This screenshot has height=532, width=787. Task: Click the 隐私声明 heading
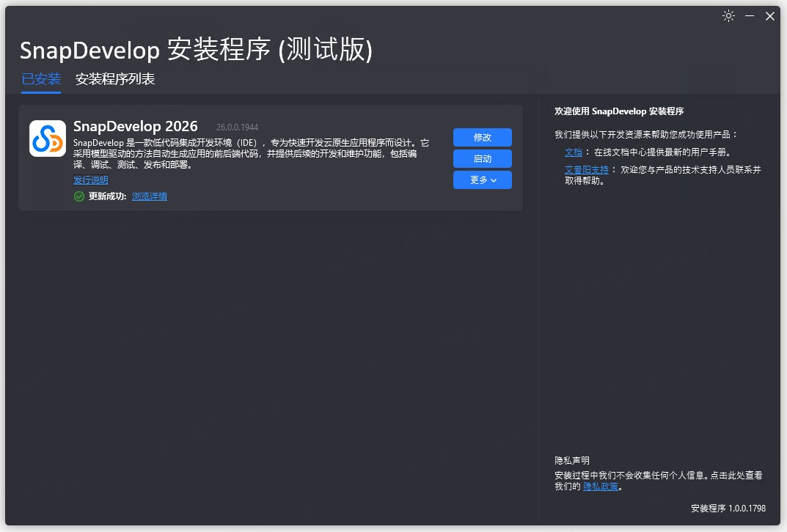click(x=571, y=460)
